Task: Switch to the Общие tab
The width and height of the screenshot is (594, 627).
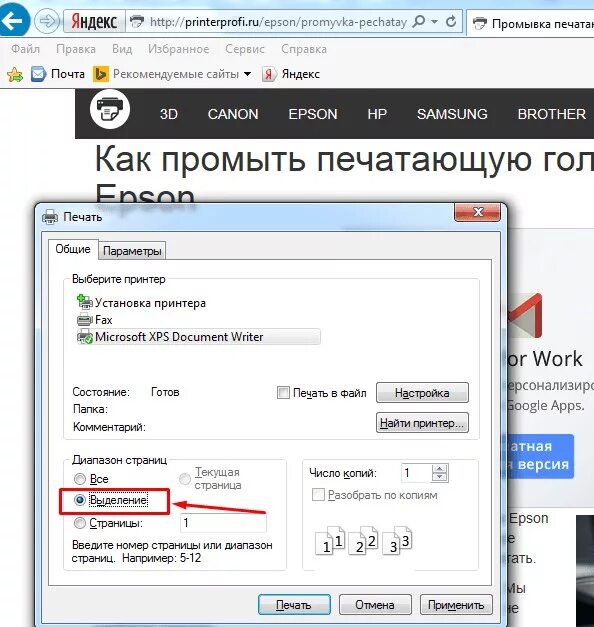Action: pos(73,249)
